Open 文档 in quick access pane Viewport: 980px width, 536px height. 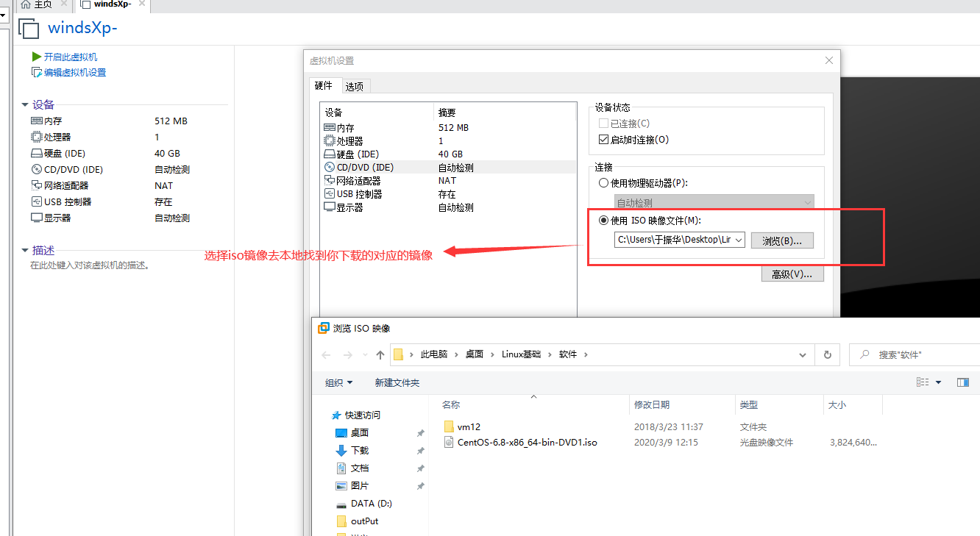360,468
